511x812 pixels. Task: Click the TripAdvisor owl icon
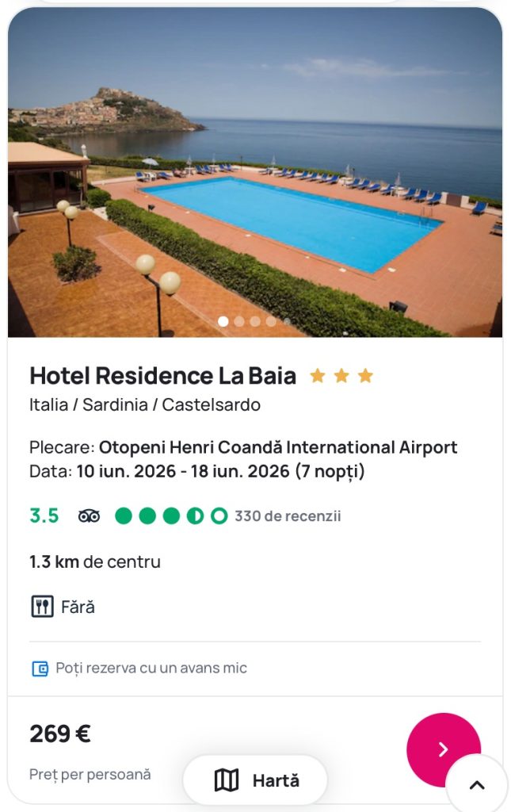tap(89, 516)
